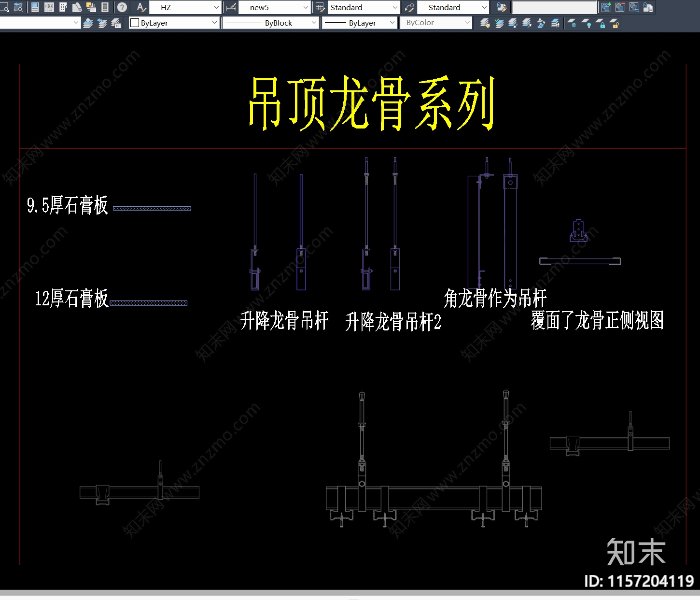Launch the QuickCalc calculator icon

[x=105, y=7]
